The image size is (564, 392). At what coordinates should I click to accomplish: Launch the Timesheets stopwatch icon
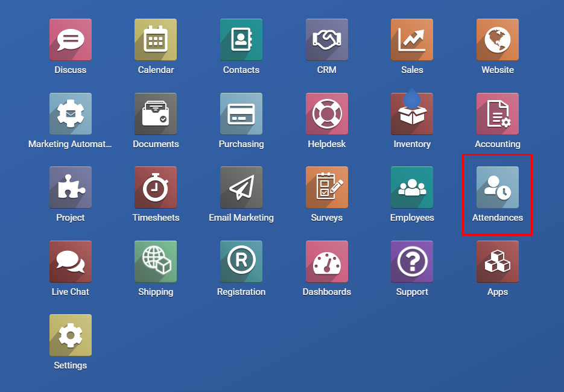(x=156, y=188)
